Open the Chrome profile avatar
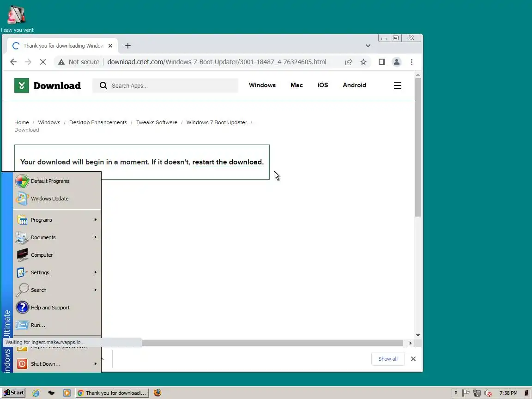Image resolution: width=532 pixels, height=399 pixels. click(396, 62)
